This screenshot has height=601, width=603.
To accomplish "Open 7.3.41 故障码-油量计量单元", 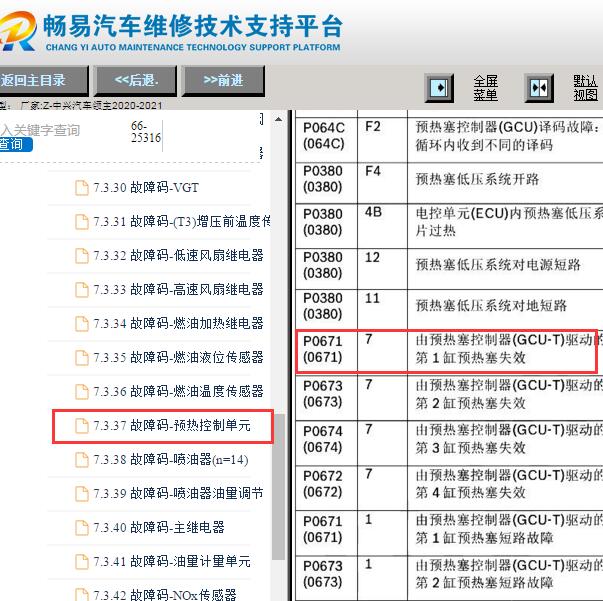I will coord(172,561).
